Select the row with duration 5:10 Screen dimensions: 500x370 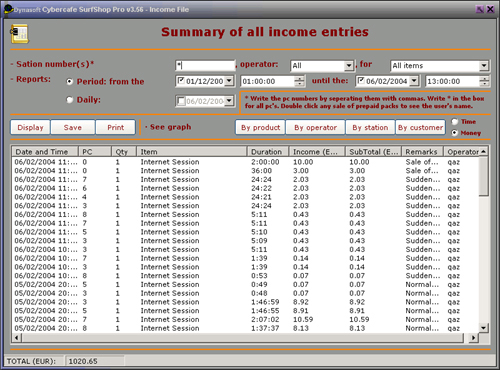pyautogui.click(x=245, y=232)
